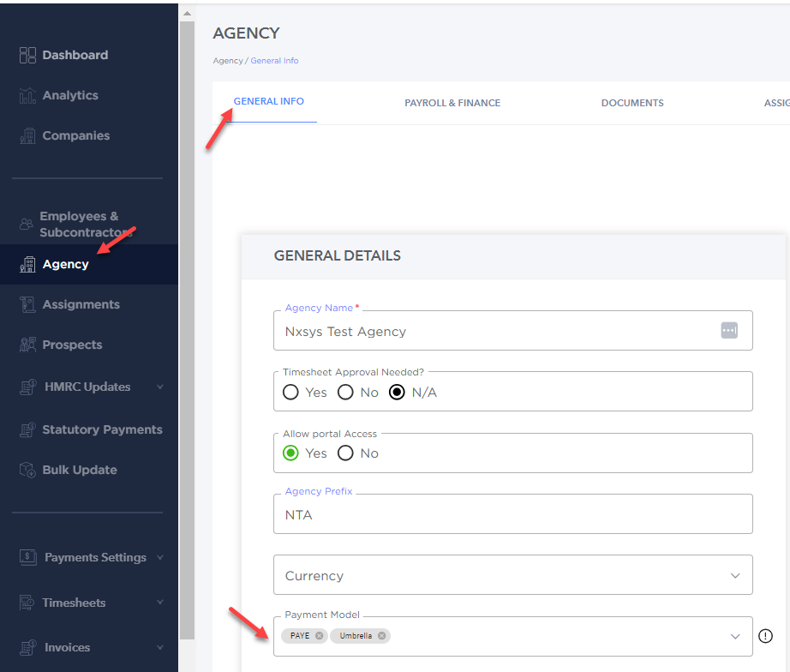Expand the Payments Settings submenu
Viewport: 790px width, 672px height.
(x=160, y=557)
